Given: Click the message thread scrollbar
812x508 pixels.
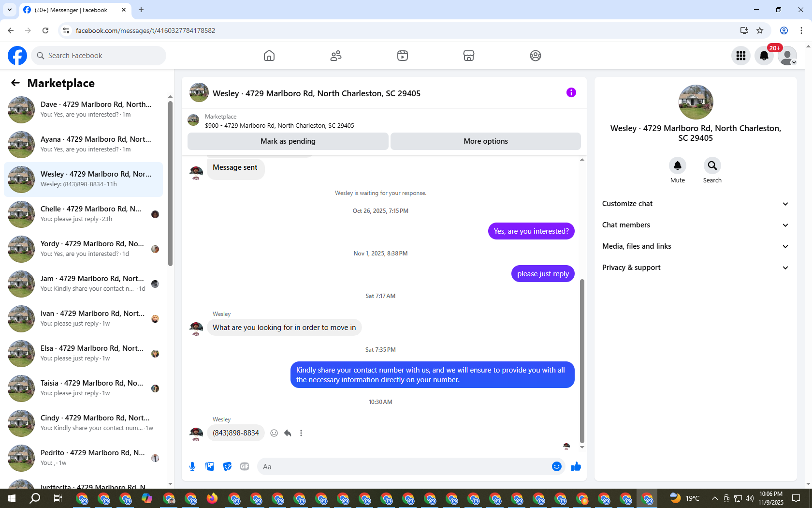Looking at the screenshot, I should pos(582,361).
